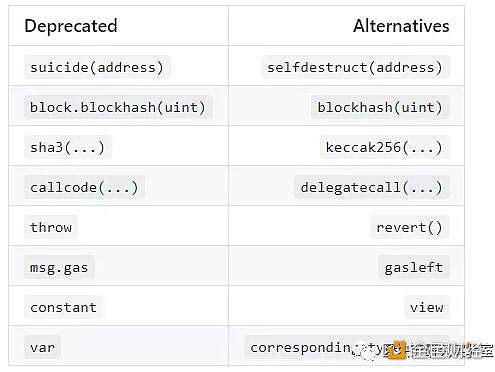Select the constant keyword cell
Image resolution: width=495 pixels, height=372 pixels.
click(x=63, y=307)
